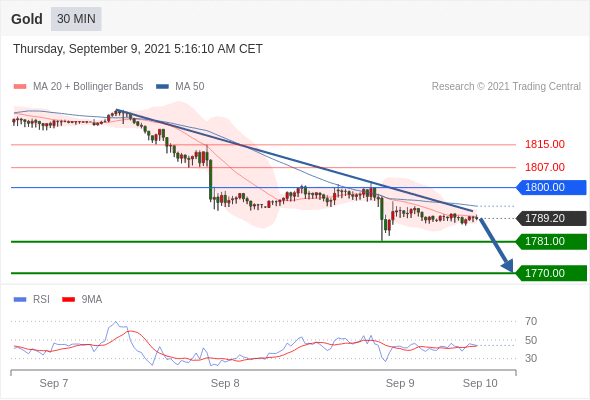Click the Sep 8 date marker
Viewport: 590px width, 400px height.
[x=225, y=383]
